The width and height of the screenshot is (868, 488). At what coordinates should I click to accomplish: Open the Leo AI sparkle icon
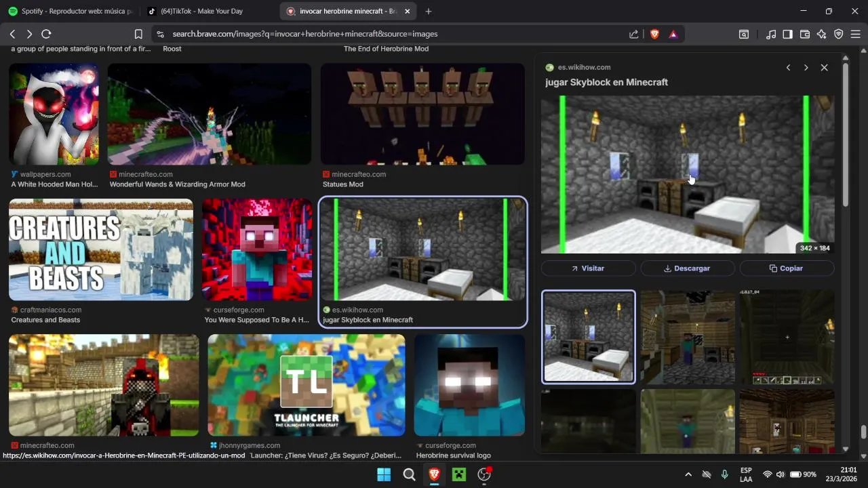(822, 34)
